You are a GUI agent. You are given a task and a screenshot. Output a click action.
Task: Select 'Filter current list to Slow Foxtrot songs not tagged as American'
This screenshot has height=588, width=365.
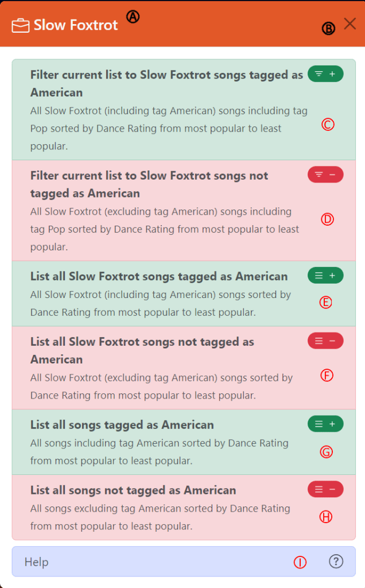point(149,184)
